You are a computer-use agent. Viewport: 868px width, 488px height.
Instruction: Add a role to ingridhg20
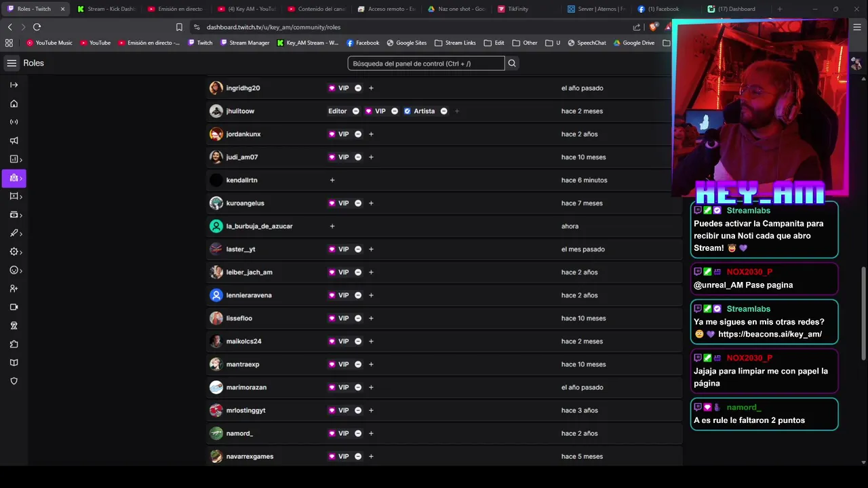371,88
